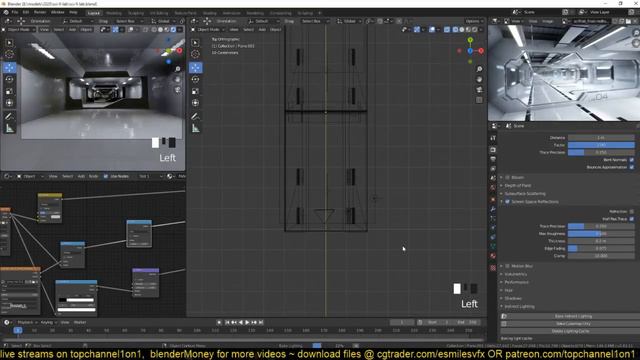640x360 pixels.
Task: Toggle the Refraction checkbox
Action: tap(631, 211)
